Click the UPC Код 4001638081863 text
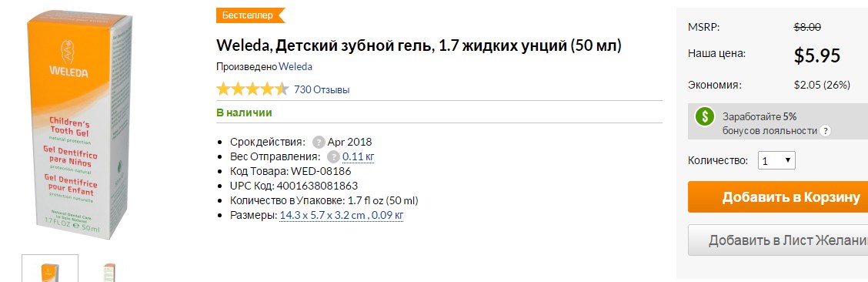868x282 pixels. tap(294, 186)
